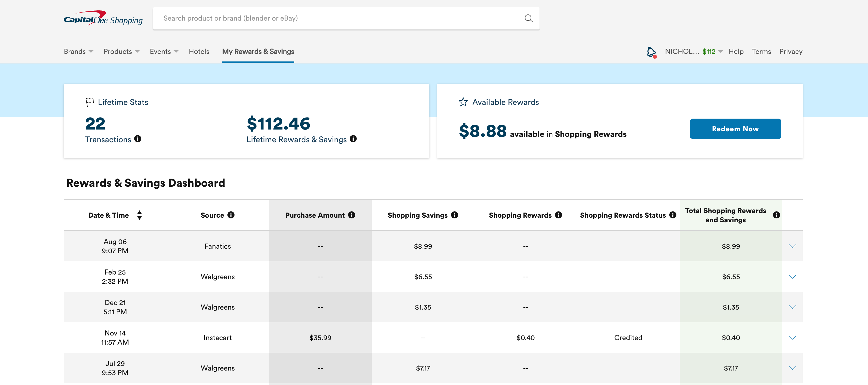This screenshot has height=385, width=868.
Task: Click Shopping Rewards Status info icon
Action: point(673,215)
